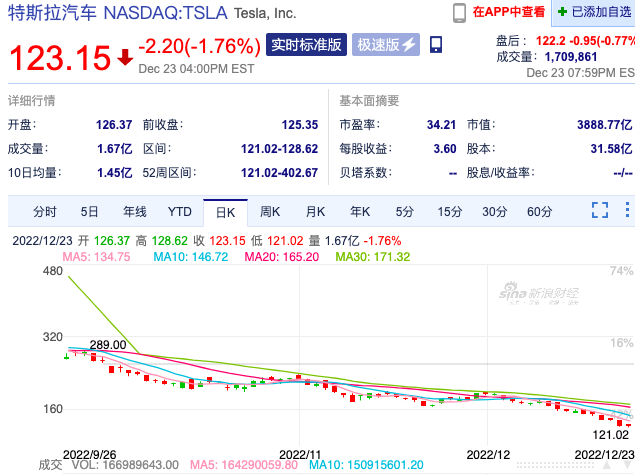Click the 在APP中查看 link
The height and width of the screenshot is (475, 635).
509,13
